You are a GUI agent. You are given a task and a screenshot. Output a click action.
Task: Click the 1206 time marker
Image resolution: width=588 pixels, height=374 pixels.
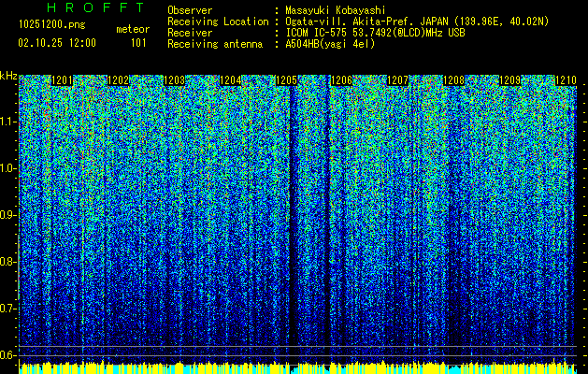tap(341, 80)
